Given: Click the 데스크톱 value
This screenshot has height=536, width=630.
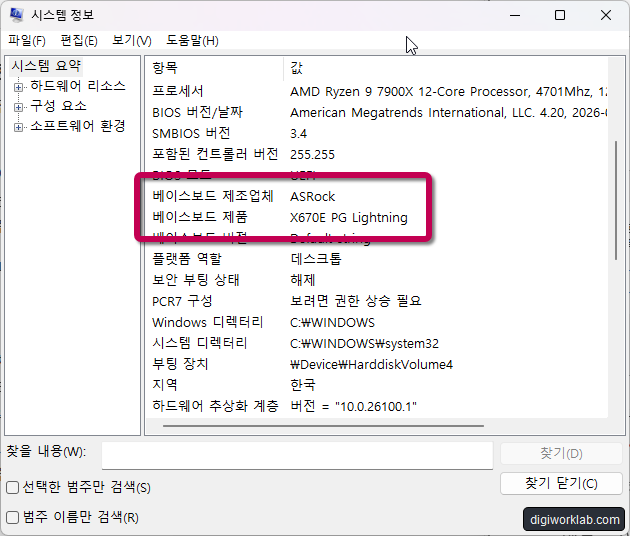Looking at the screenshot, I should click(316, 259).
